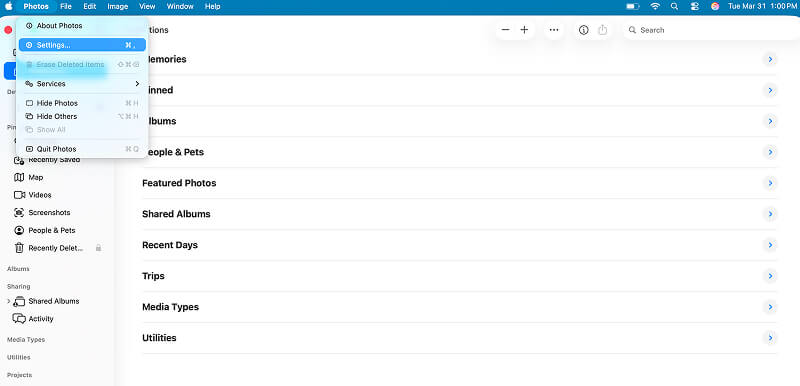Click the zoom in plus button

524,30
